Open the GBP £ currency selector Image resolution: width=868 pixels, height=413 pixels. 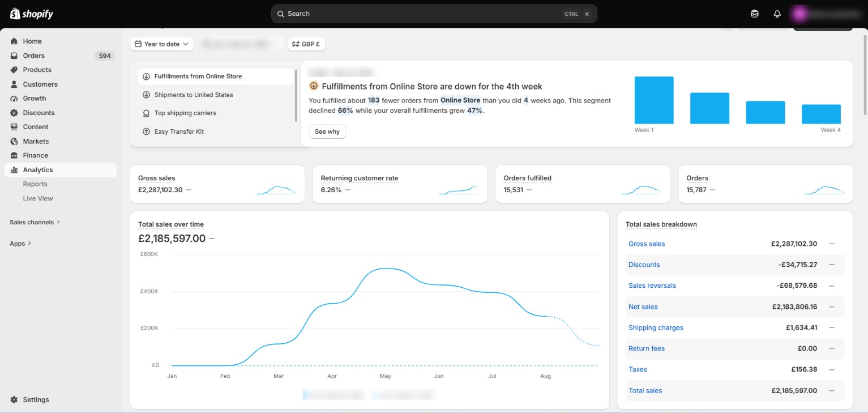(x=306, y=44)
